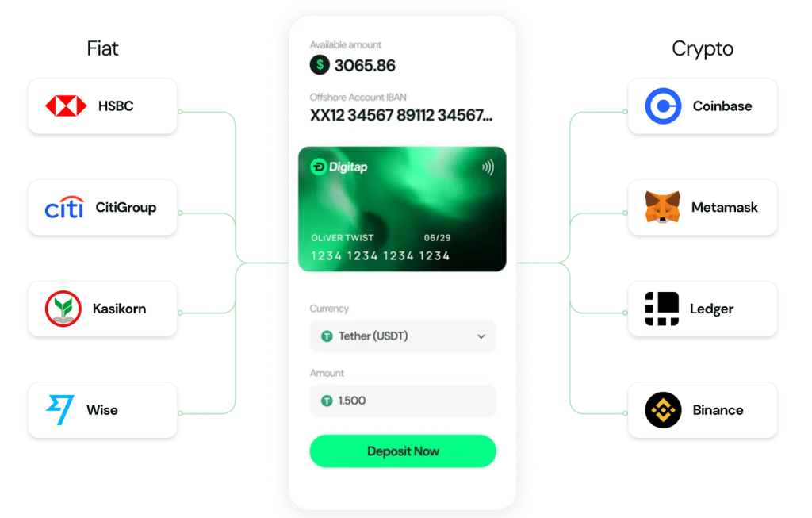Click the Citi logo icon

coord(64,207)
